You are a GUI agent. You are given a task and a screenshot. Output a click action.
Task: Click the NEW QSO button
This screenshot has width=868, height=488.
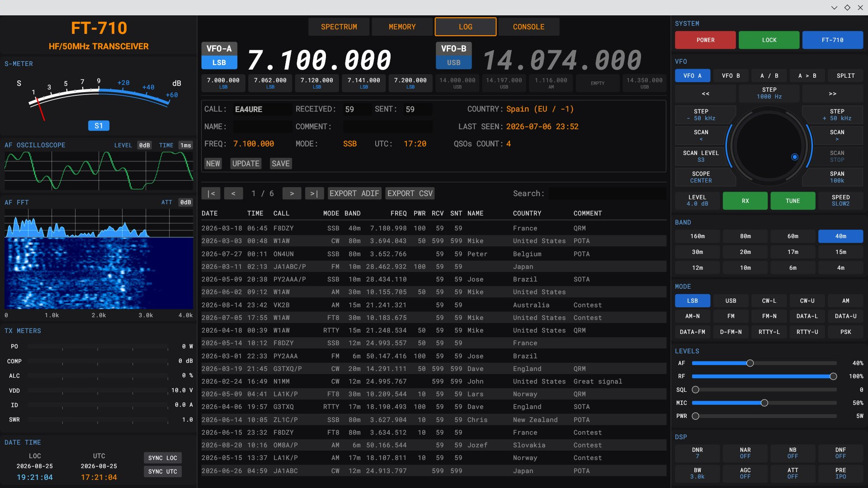click(213, 164)
